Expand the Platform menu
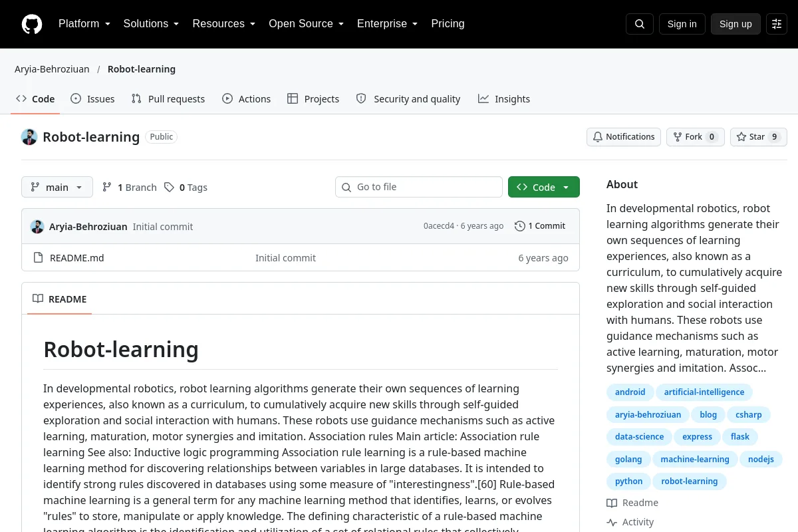 (84, 24)
